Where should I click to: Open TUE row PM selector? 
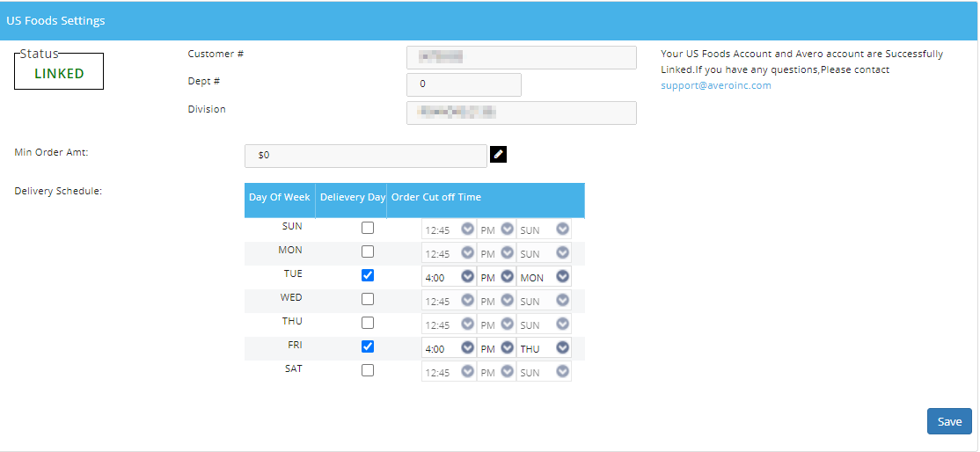496,277
